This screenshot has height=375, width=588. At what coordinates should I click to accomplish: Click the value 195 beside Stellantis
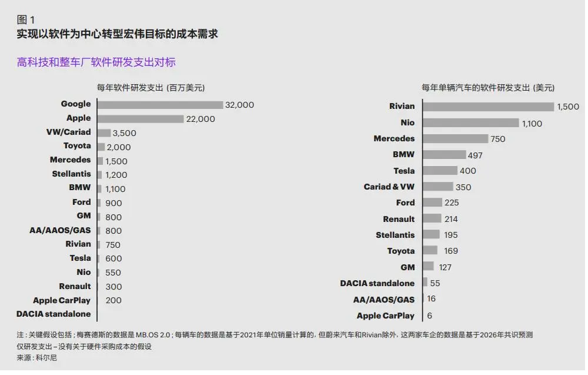(x=451, y=235)
